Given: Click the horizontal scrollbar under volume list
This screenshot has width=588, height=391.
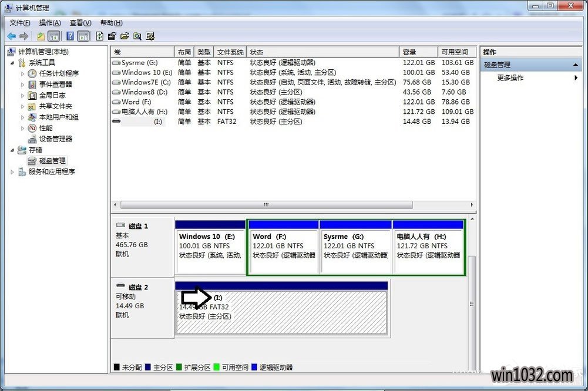Looking at the screenshot, I should tap(266, 205).
